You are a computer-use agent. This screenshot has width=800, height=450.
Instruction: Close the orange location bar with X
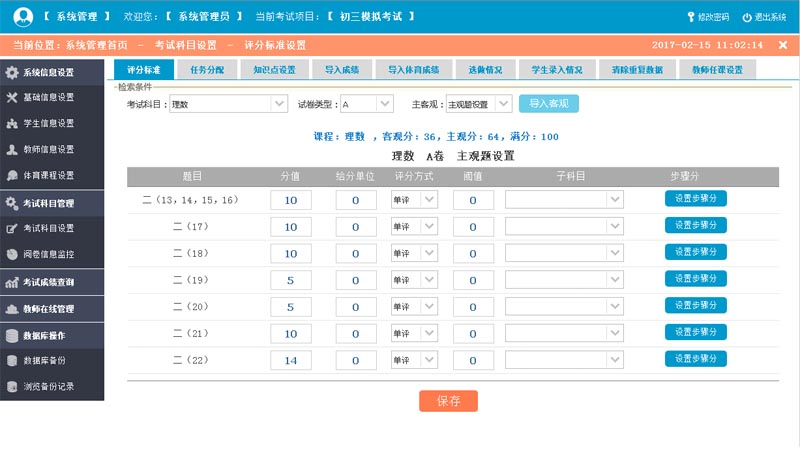coord(783,45)
